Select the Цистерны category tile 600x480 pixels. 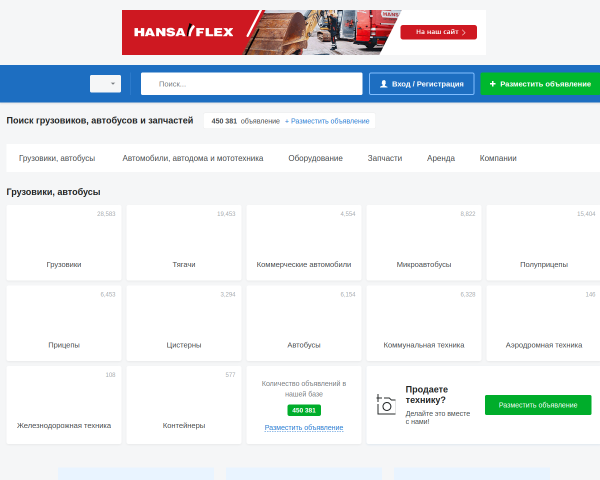tap(184, 323)
